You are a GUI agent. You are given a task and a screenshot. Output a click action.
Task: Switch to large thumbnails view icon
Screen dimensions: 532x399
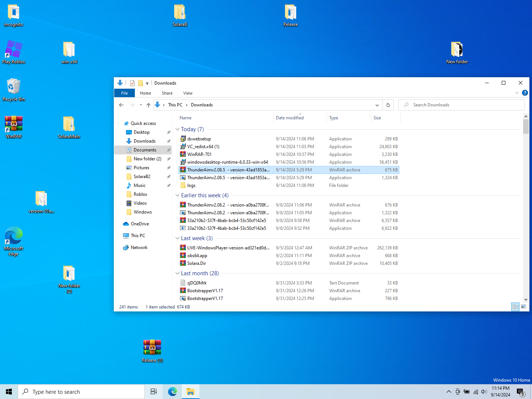pos(524,307)
